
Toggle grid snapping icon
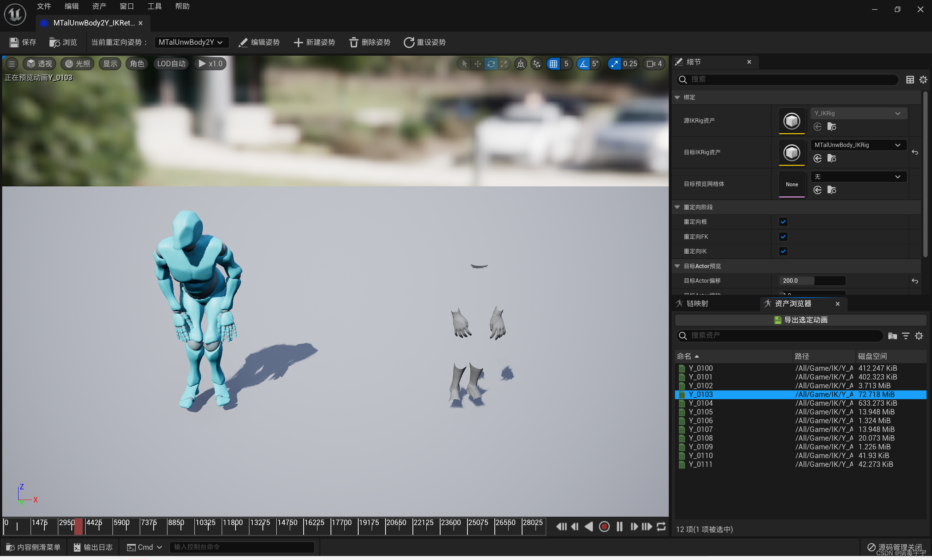tap(553, 64)
